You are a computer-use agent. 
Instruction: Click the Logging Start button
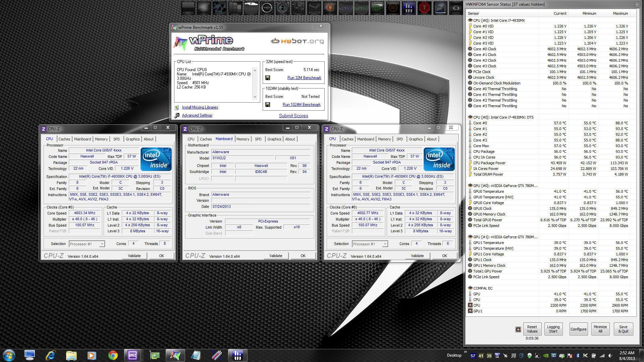coord(553,329)
